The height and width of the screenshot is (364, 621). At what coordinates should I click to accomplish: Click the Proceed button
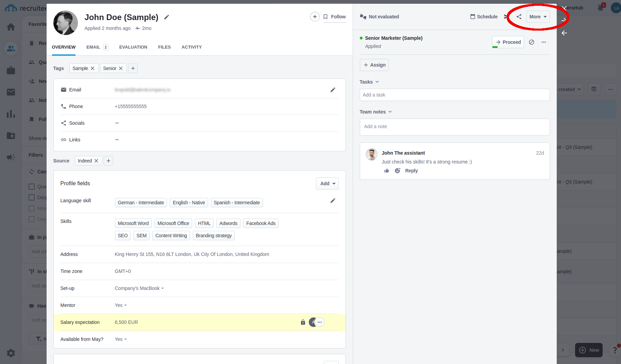(508, 42)
